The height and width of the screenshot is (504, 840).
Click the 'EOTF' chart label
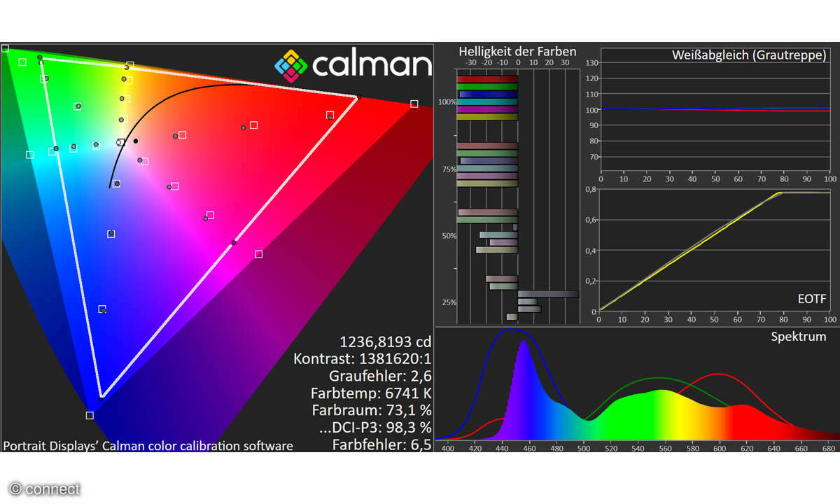812,299
